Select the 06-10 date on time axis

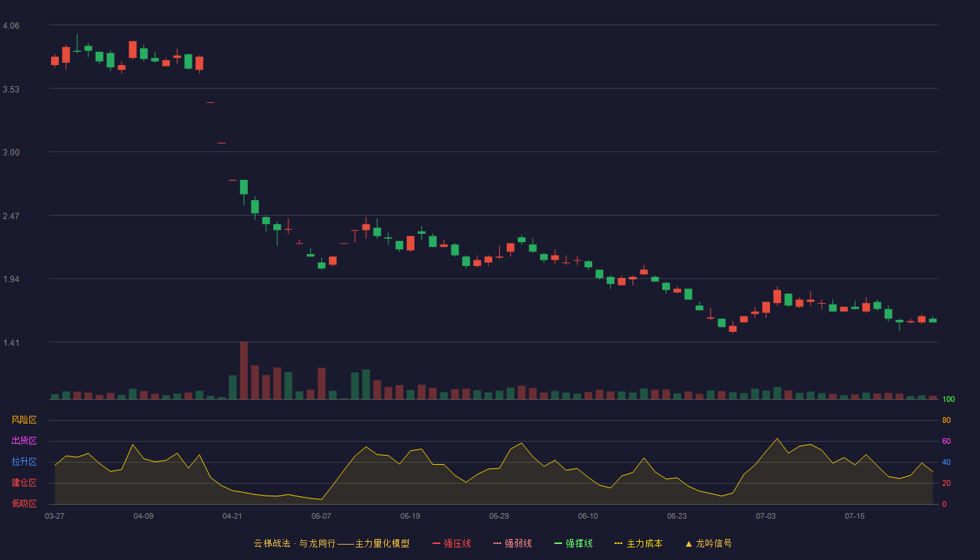pyautogui.click(x=588, y=516)
